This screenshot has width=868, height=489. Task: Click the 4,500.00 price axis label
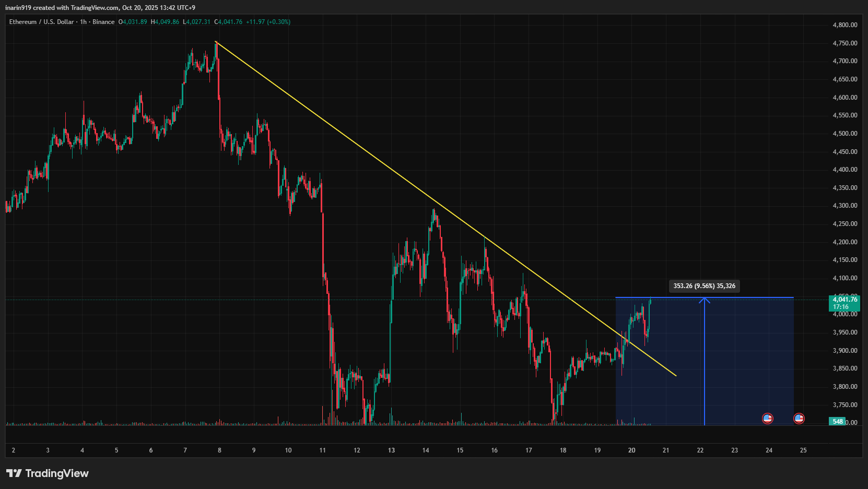[844, 134]
